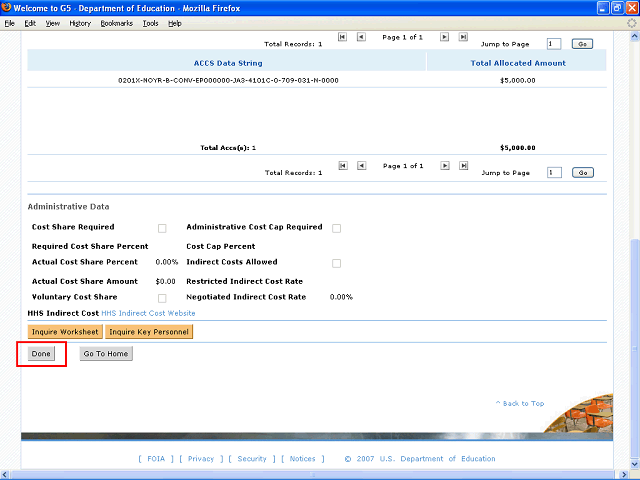The height and width of the screenshot is (480, 640).
Task: Click the bold $5,000.00 total amount
Action: tap(518, 148)
